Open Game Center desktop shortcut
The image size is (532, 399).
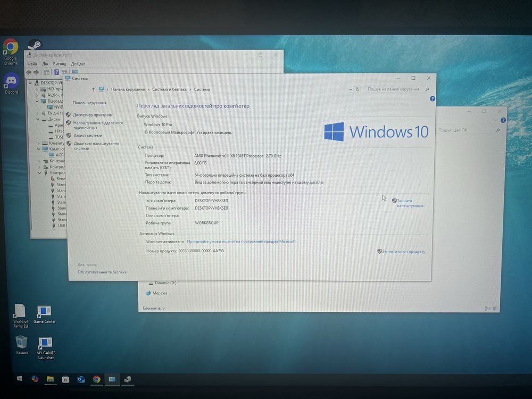44,314
